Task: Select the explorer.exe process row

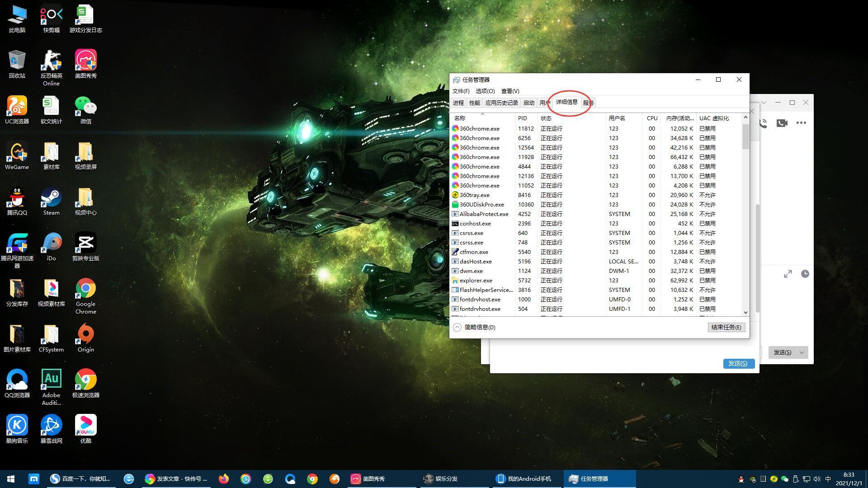Action: 596,281
